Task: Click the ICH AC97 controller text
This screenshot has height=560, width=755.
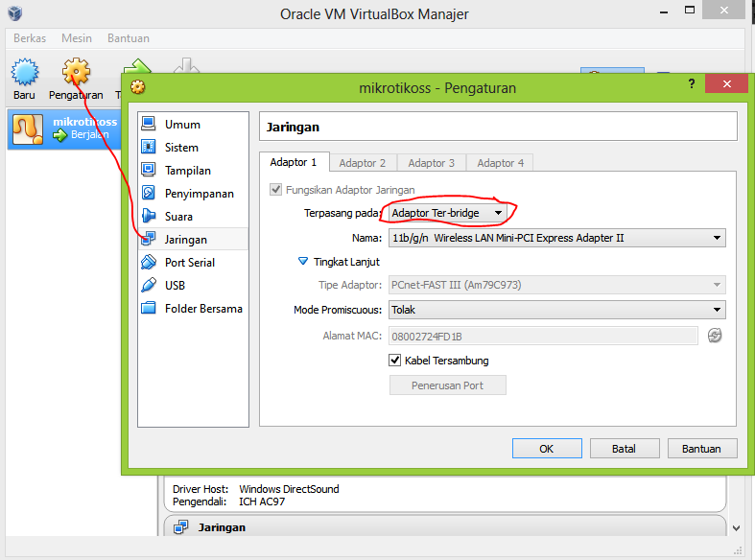Action: (262, 502)
